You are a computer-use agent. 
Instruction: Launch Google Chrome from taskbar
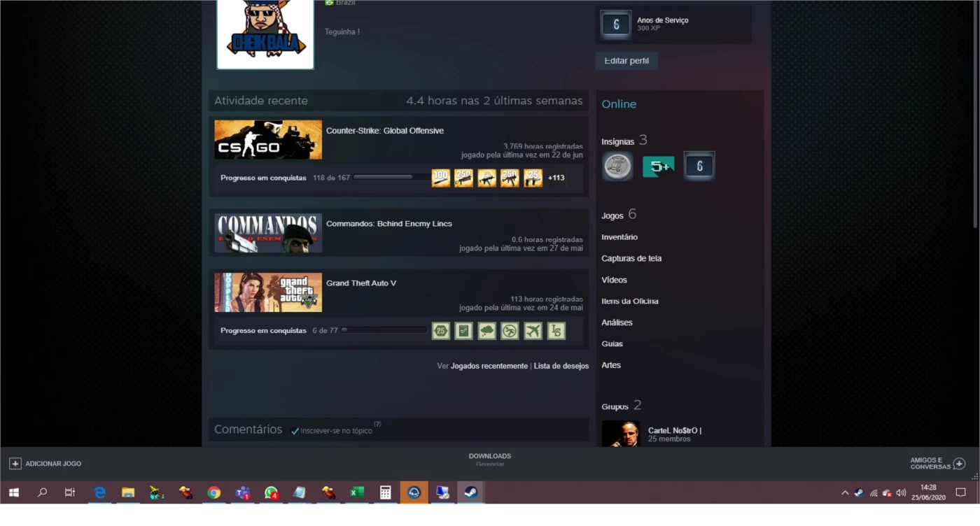213,492
